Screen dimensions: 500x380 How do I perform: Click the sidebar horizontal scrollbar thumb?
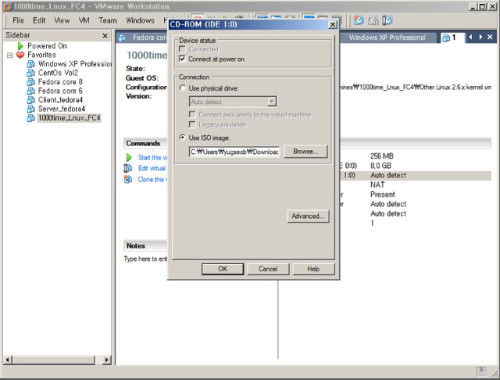tap(54, 359)
